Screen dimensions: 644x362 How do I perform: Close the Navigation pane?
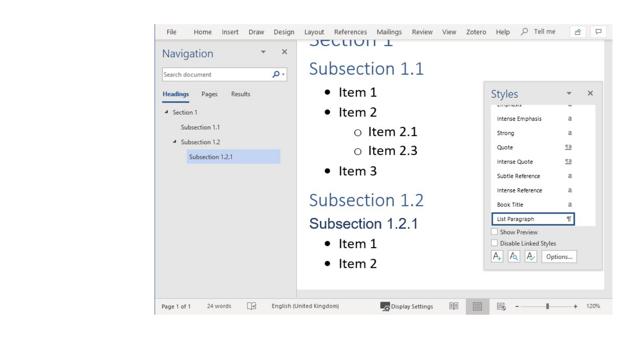[284, 52]
